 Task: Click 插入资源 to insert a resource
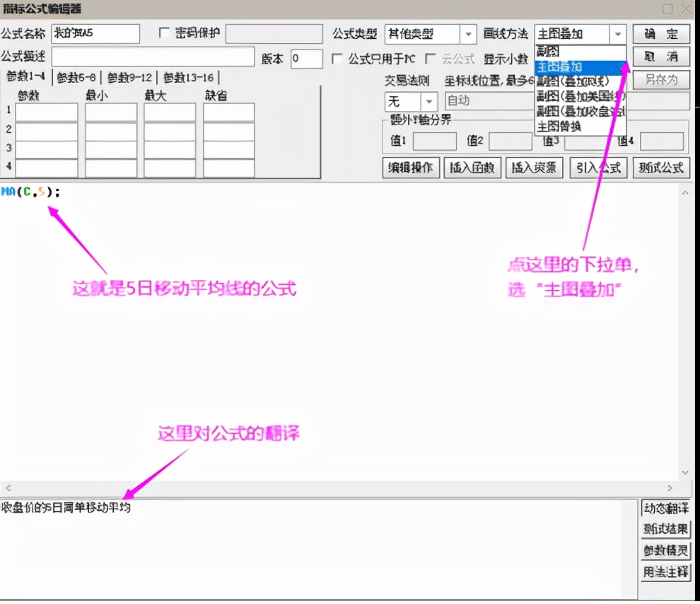click(534, 168)
